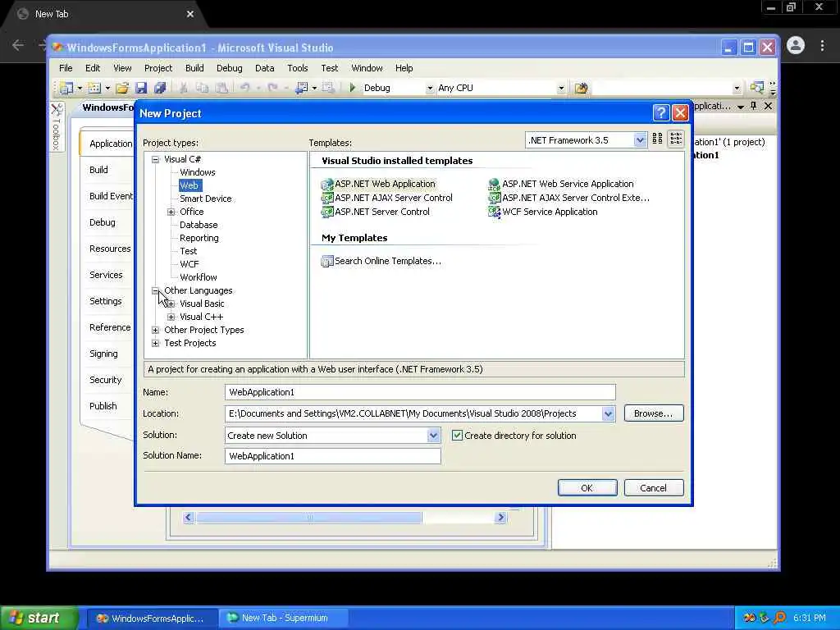This screenshot has width=840, height=630.
Task: Click the Start button on taskbar
Action: pyautogui.click(x=39, y=618)
